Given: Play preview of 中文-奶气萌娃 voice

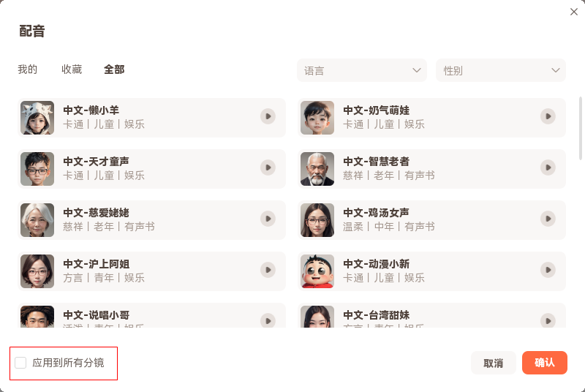Looking at the screenshot, I should point(548,116).
